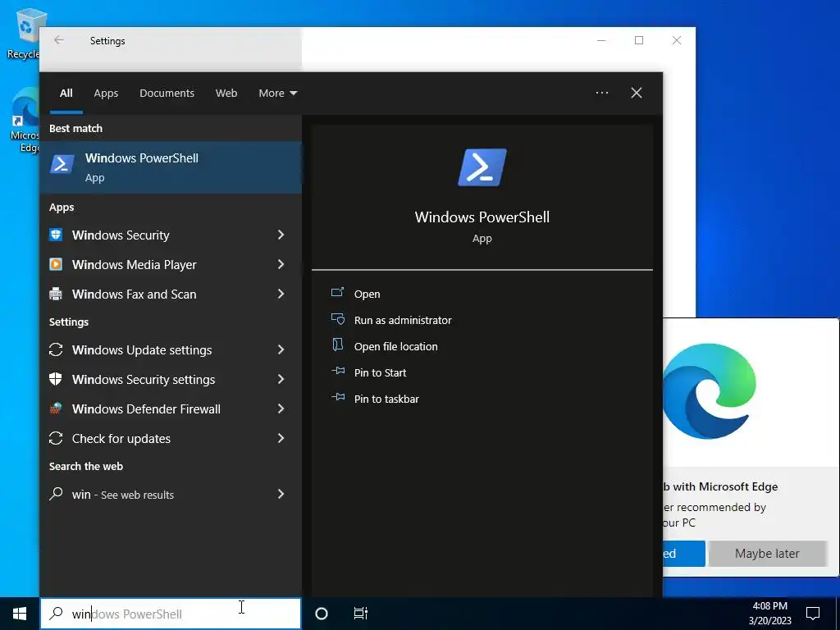Click the Edge logo in the popup

tap(710, 391)
